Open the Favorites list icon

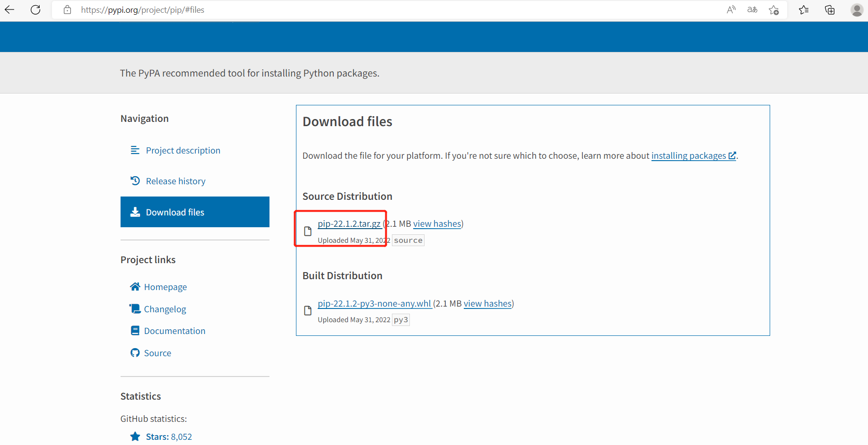[804, 9]
